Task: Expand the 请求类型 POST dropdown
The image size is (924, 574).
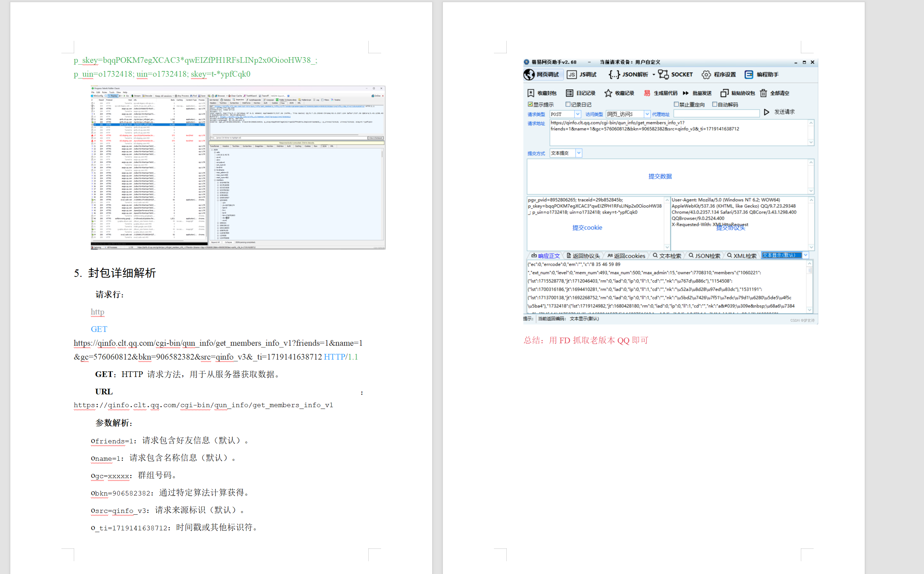Action: tap(578, 114)
